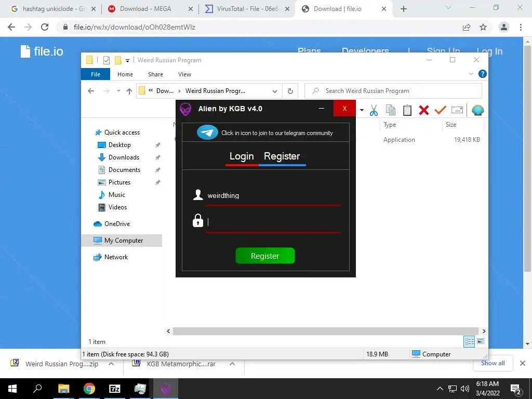This screenshot has width=532, height=399.
Task: Switch to large icons view in Explorer
Action: point(481,341)
